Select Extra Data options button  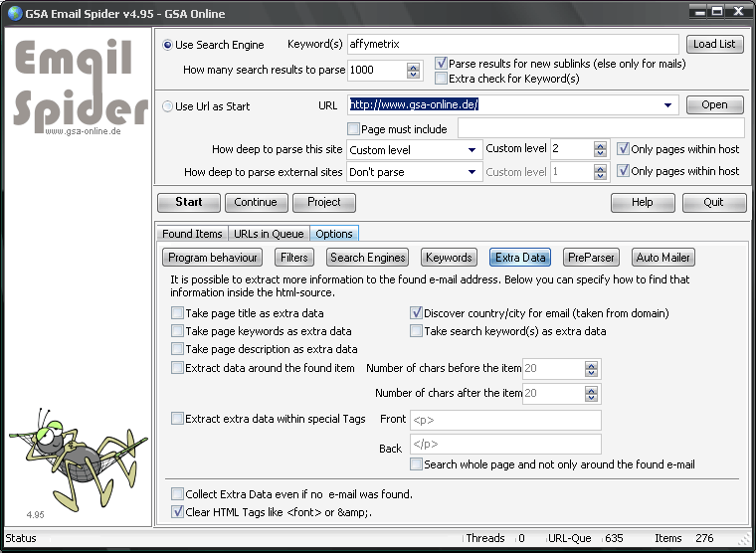(x=520, y=258)
